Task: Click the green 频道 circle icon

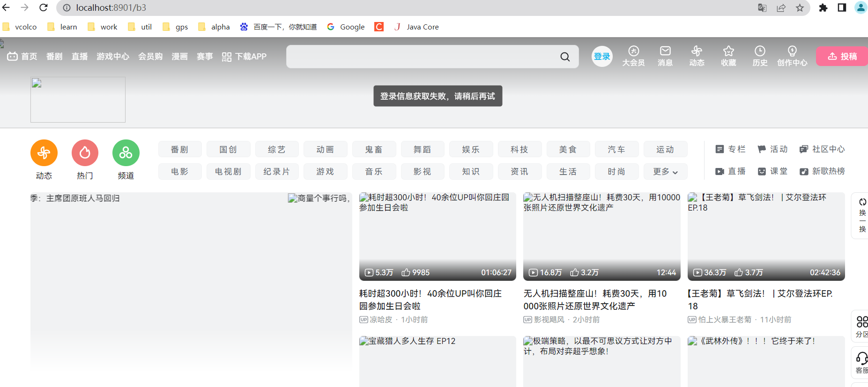Action: [x=126, y=153]
